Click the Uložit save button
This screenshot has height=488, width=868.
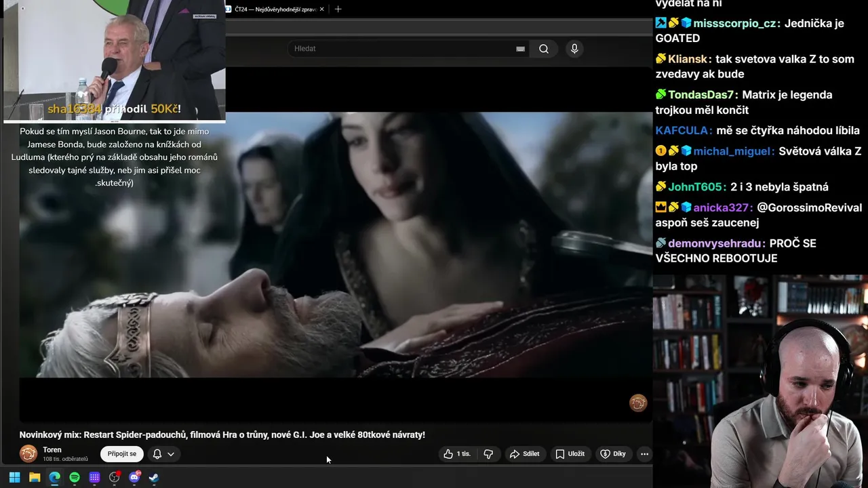click(x=570, y=454)
